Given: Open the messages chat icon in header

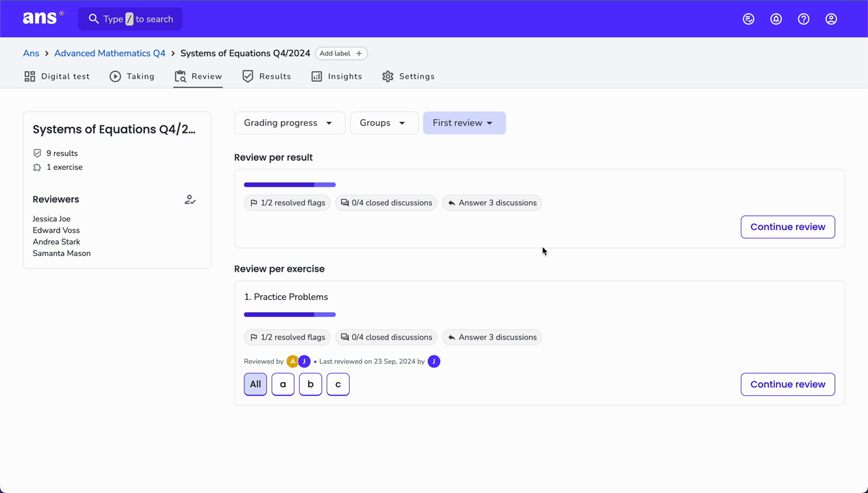Looking at the screenshot, I should [x=749, y=19].
